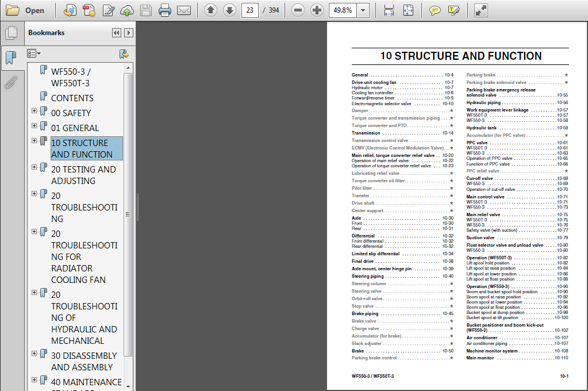The height and width of the screenshot is (391, 588).
Task: Click the Create PDF icon
Action: (70, 10)
